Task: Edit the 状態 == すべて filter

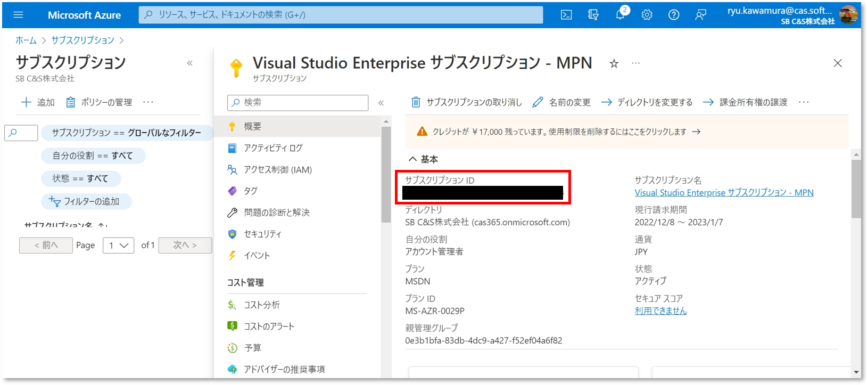Action: point(81,178)
